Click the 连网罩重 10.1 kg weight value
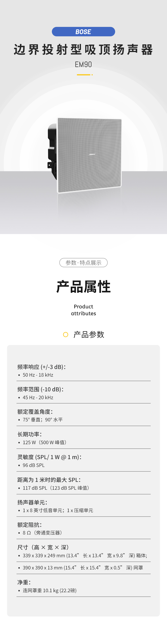 tap(50, 590)
